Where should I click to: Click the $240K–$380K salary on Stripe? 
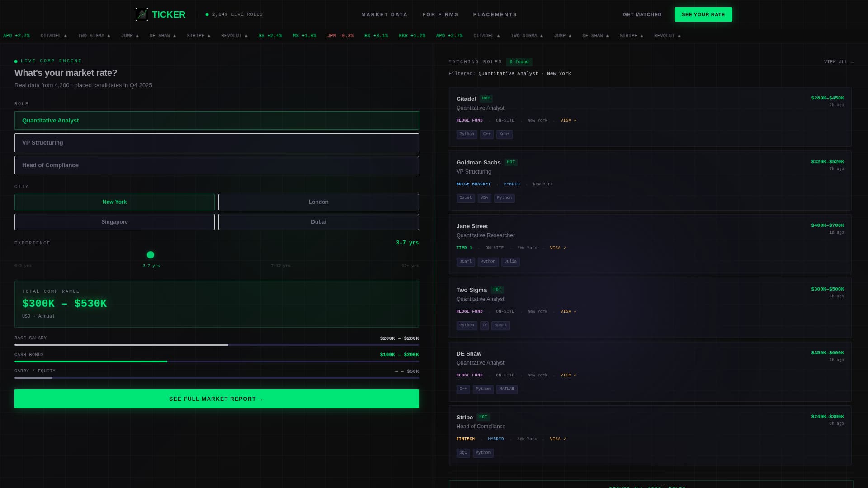(x=827, y=417)
